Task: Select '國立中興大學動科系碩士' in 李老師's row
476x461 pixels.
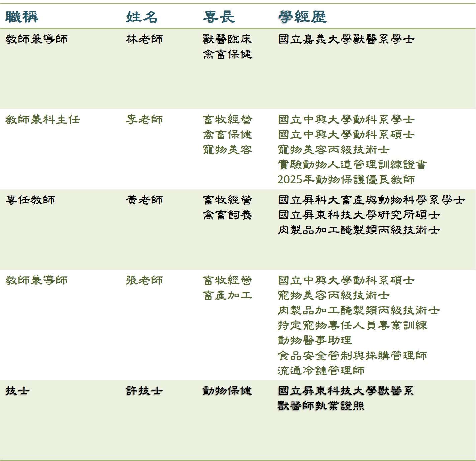Action: pos(346,135)
